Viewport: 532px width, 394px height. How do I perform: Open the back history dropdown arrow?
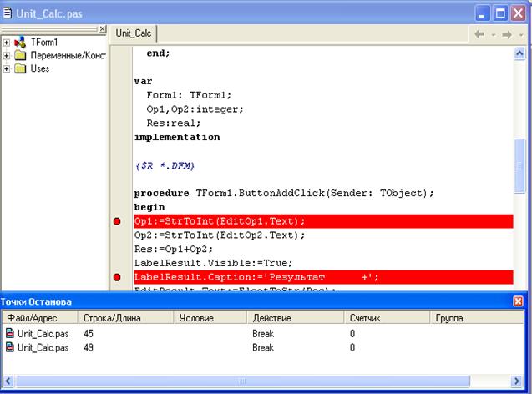tap(494, 35)
